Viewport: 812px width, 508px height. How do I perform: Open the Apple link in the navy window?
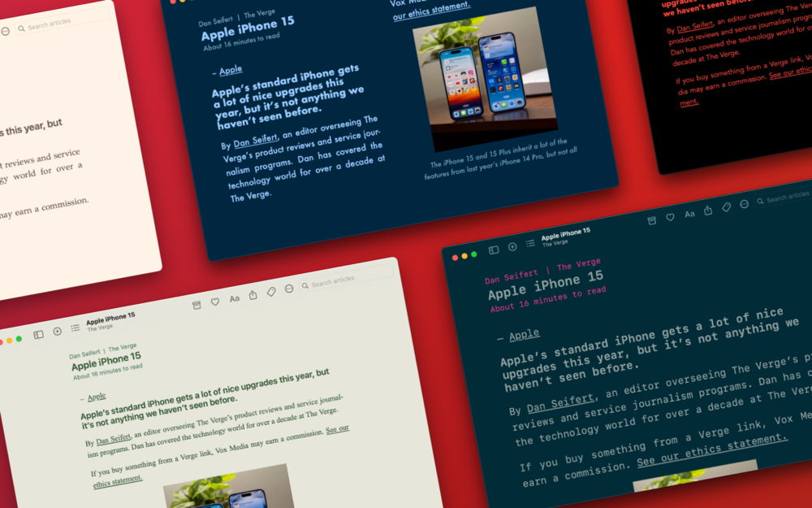tap(231, 70)
